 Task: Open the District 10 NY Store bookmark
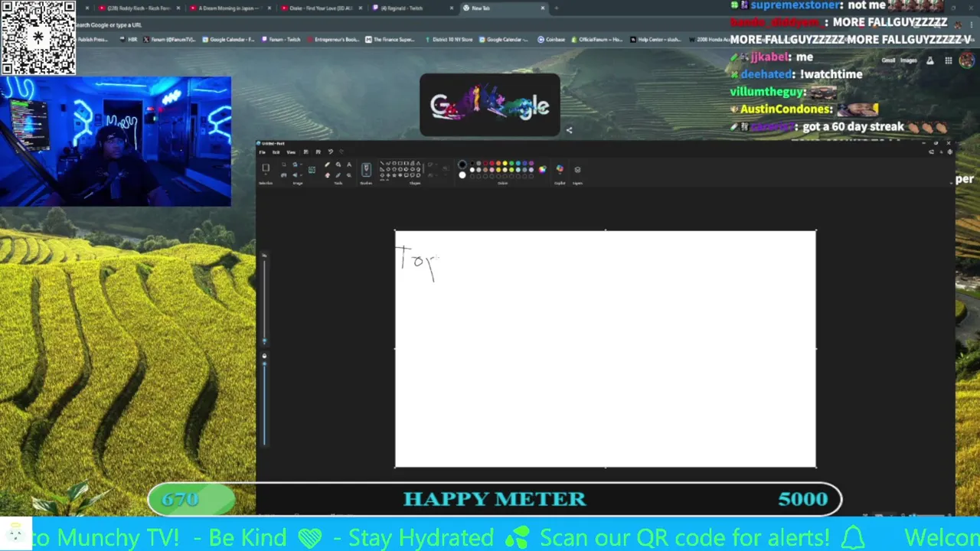[449, 39]
